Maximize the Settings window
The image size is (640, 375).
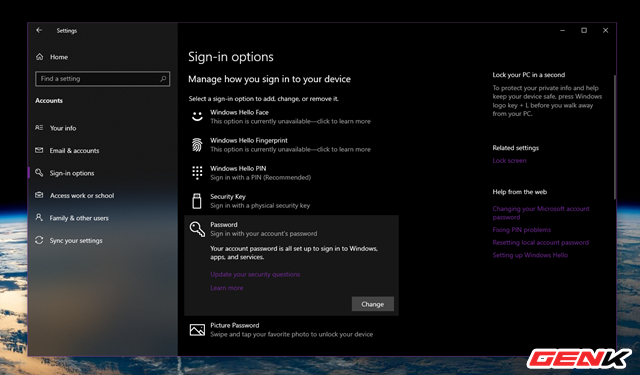[584, 31]
